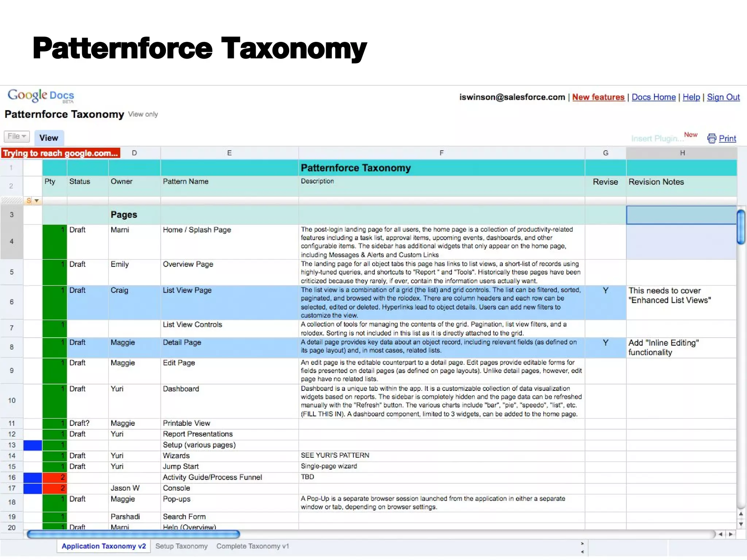Click the Google Docs logo
The image size is (747, 560).
[x=41, y=96]
